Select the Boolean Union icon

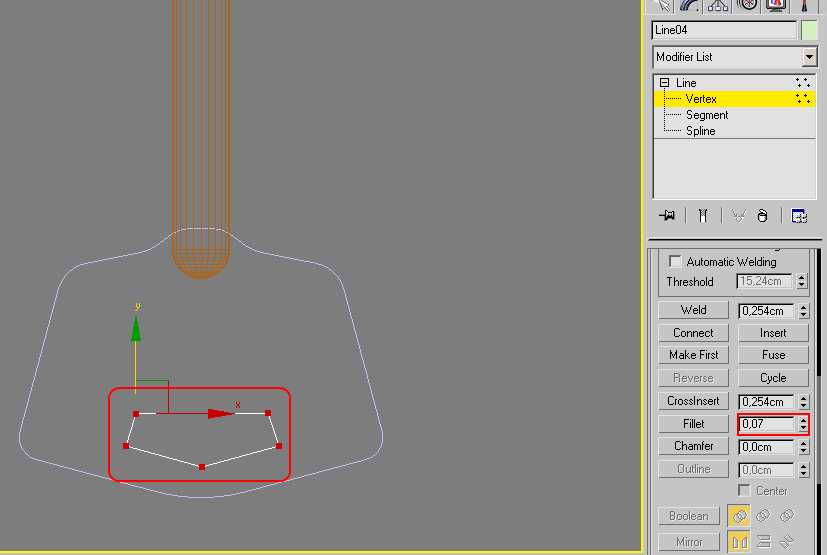[x=739, y=515]
